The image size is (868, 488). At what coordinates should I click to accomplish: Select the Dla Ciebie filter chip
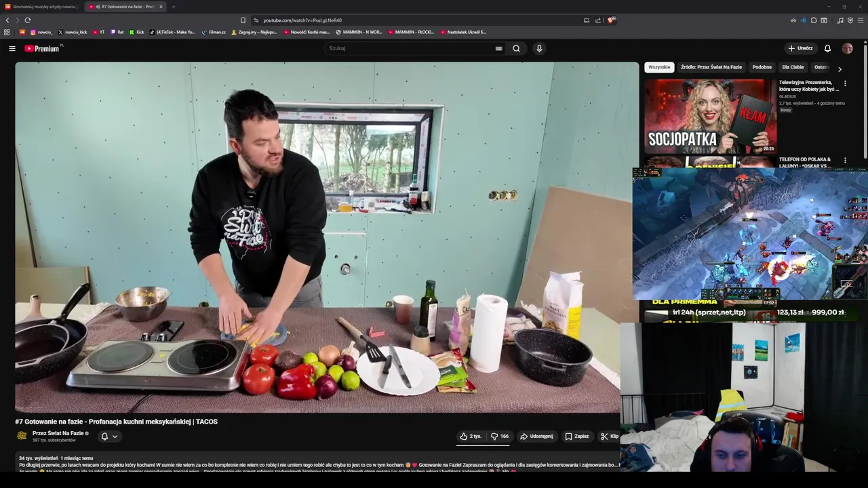coord(793,67)
